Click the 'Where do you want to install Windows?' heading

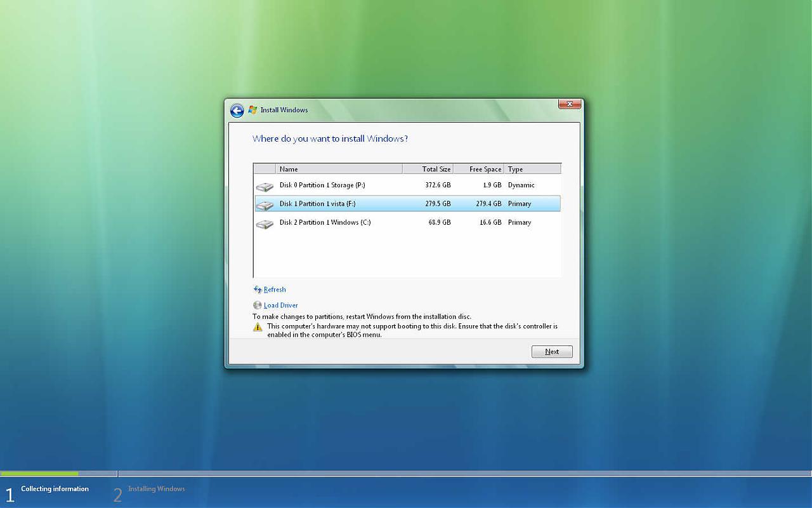(x=330, y=138)
